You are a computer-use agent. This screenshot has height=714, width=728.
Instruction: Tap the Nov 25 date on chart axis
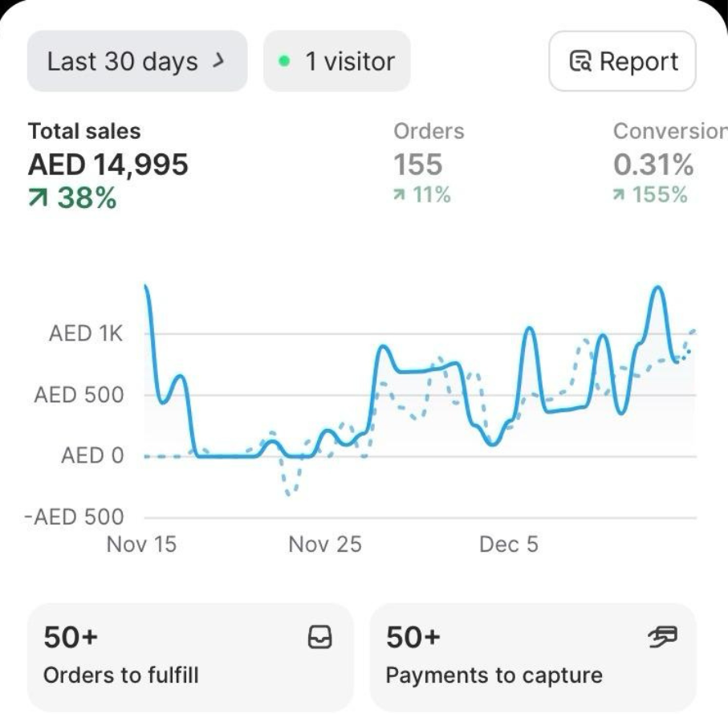325,545
